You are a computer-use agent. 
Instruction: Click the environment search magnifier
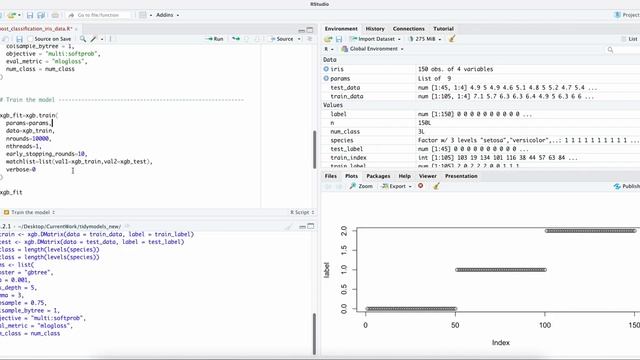pos(610,50)
